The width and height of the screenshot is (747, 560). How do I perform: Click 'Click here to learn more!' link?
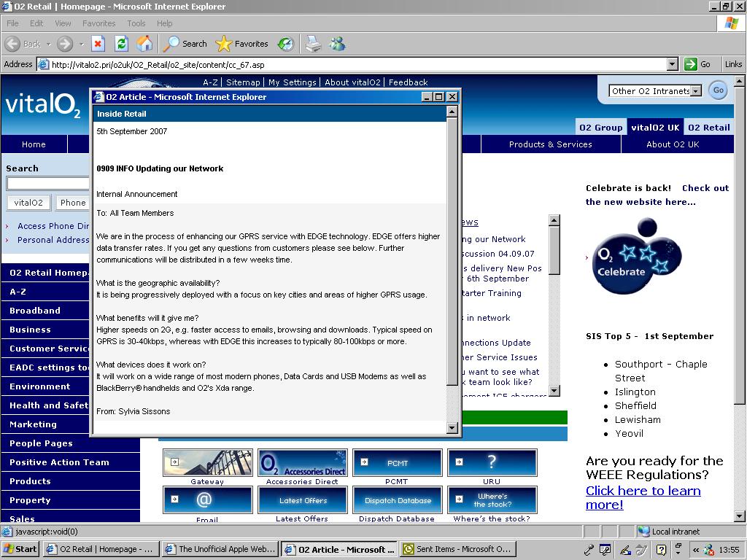[643, 497]
